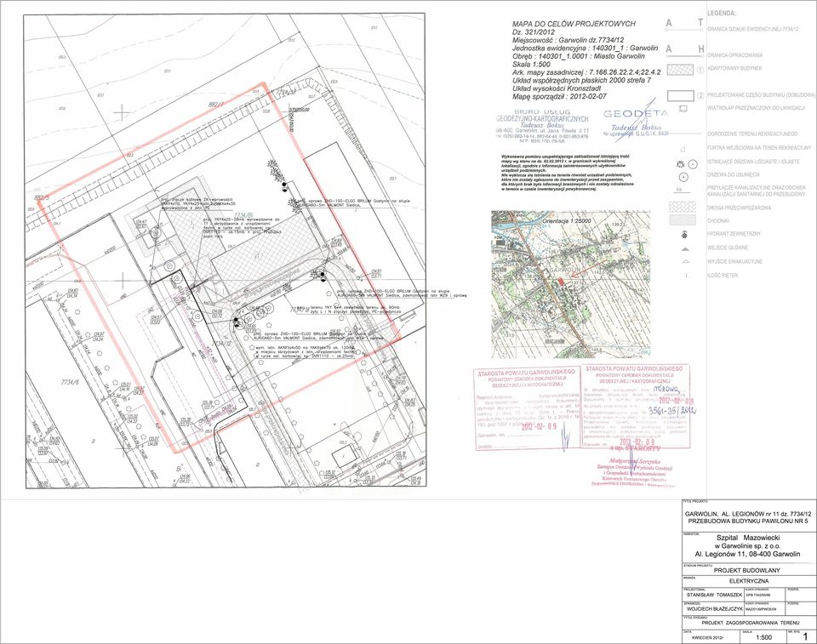Click the outlined evacuation exit triangle symbol
The image size is (817, 644).
point(686,261)
